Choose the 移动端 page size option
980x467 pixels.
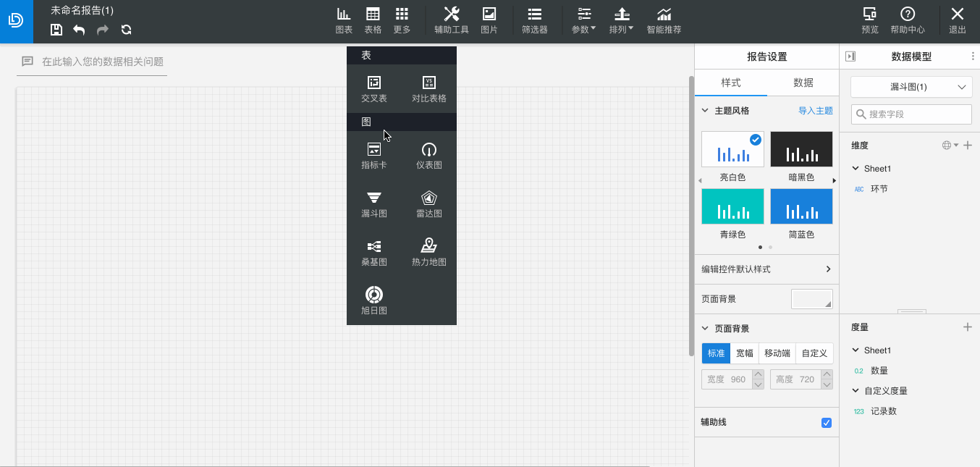click(777, 353)
